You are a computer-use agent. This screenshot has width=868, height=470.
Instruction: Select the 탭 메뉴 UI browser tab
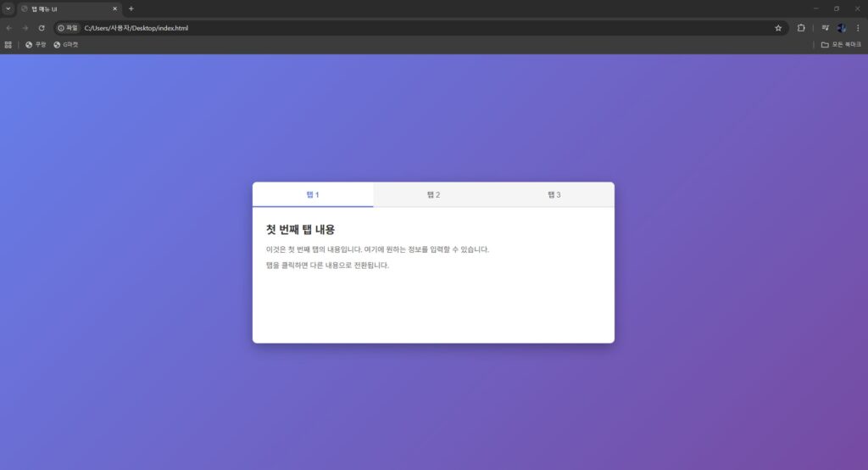point(69,8)
